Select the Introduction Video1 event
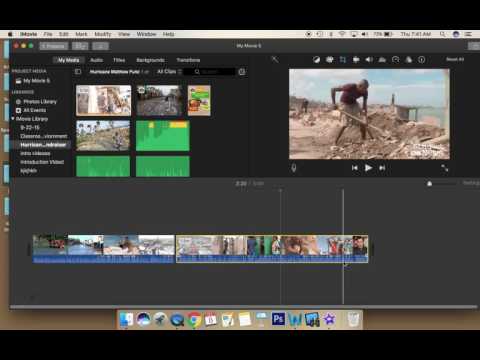The width and height of the screenshot is (480, 360). 42,162
